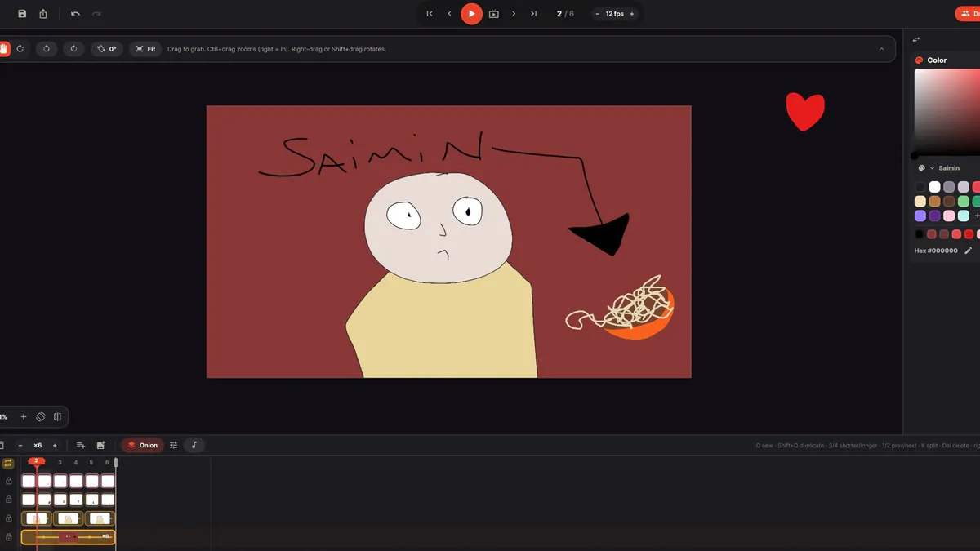Toggle the canvas flip/rotate lock icon

41,417
